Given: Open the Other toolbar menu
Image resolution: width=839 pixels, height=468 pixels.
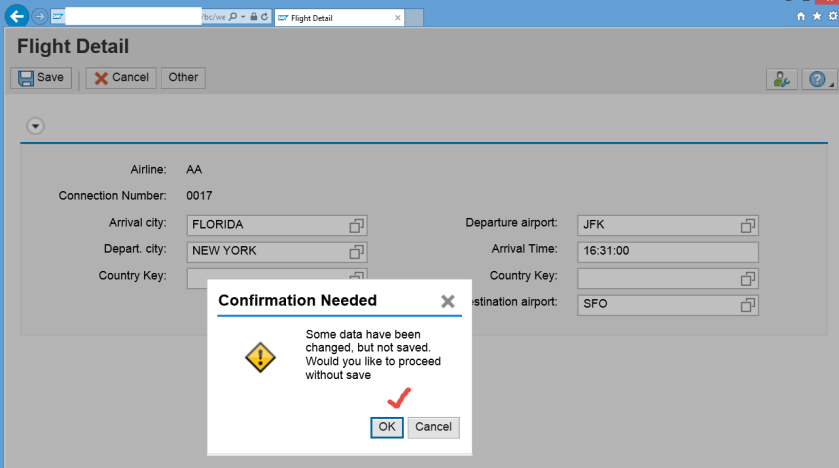Looking at the screenshot, I should 183,78.
